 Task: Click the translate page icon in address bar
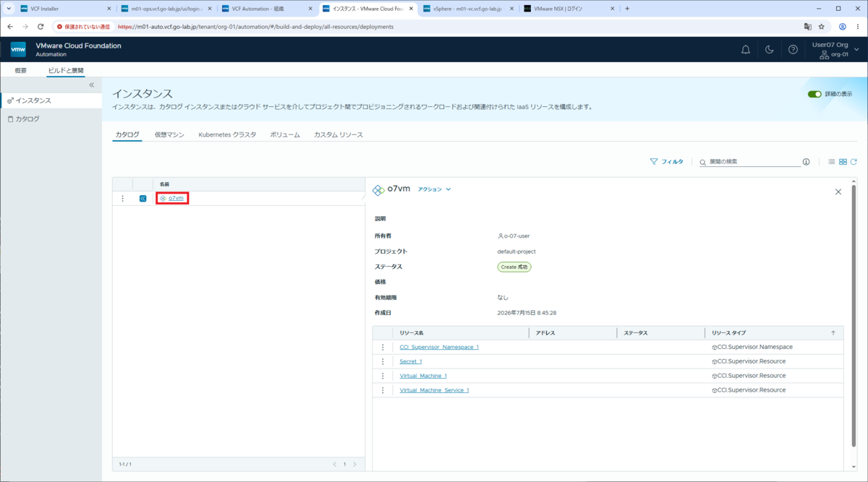coord(807,27)
